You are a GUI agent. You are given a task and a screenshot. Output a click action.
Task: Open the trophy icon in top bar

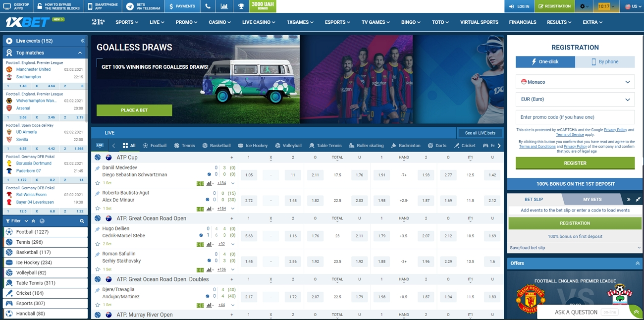241,6
